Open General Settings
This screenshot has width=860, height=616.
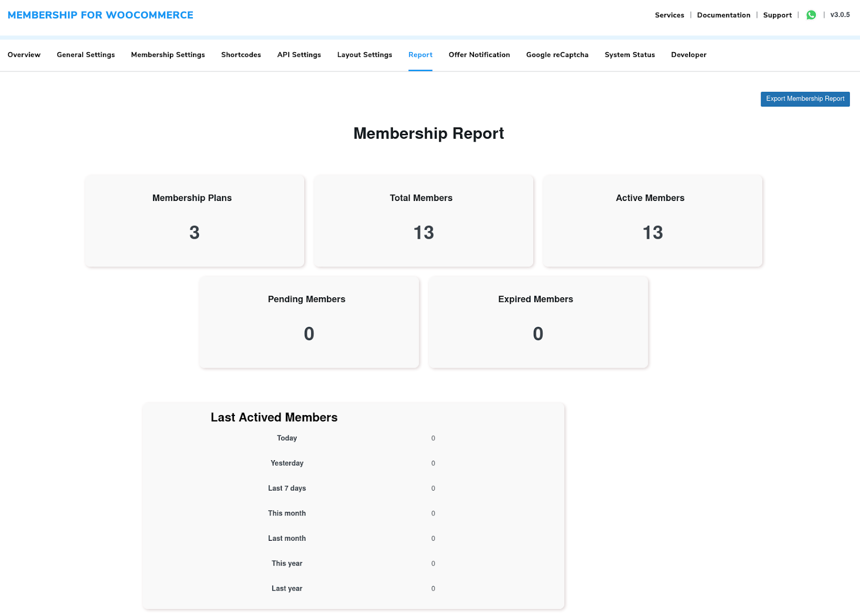coord(85,54)
